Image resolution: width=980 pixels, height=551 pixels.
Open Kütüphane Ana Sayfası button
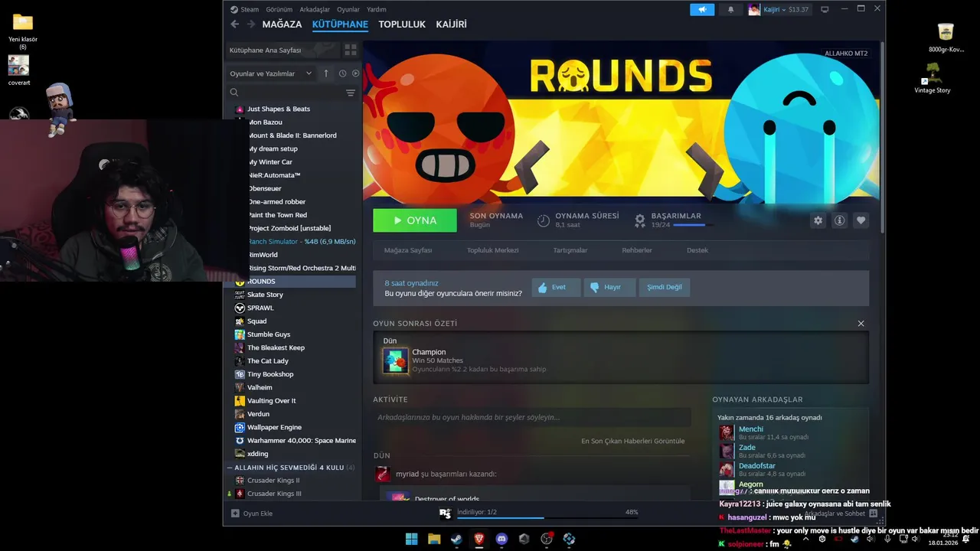pos(282,50)
